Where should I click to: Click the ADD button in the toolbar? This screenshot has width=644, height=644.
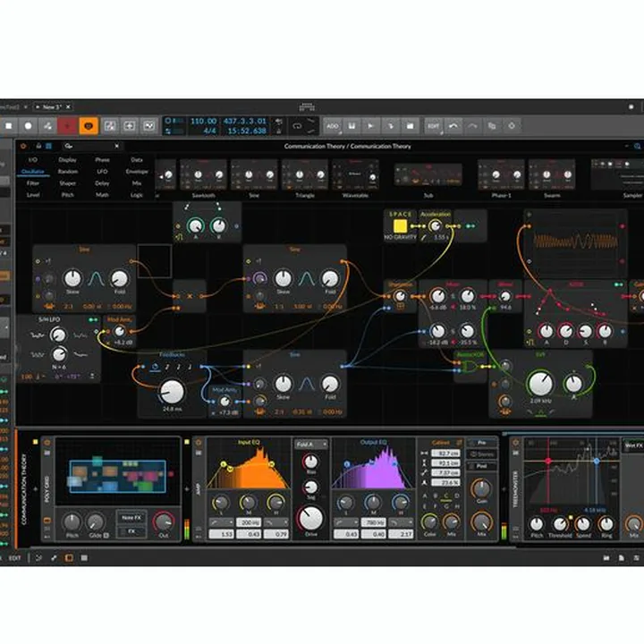(332, 126)
